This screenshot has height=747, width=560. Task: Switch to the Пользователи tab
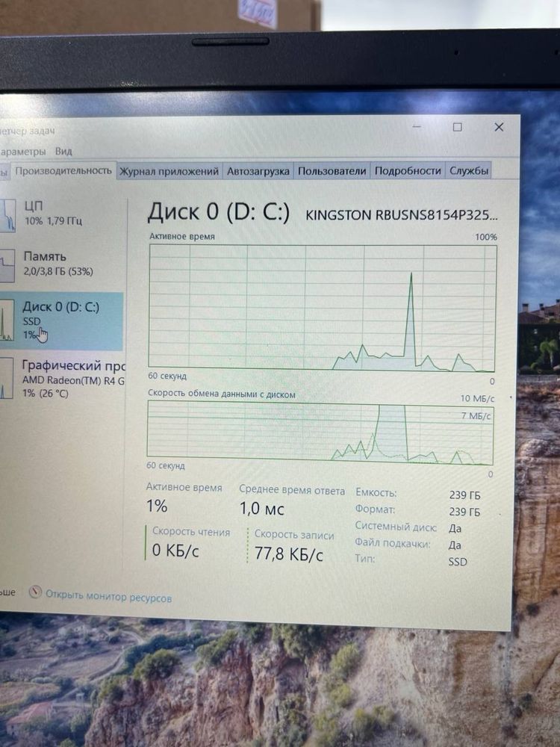[332, 171]
